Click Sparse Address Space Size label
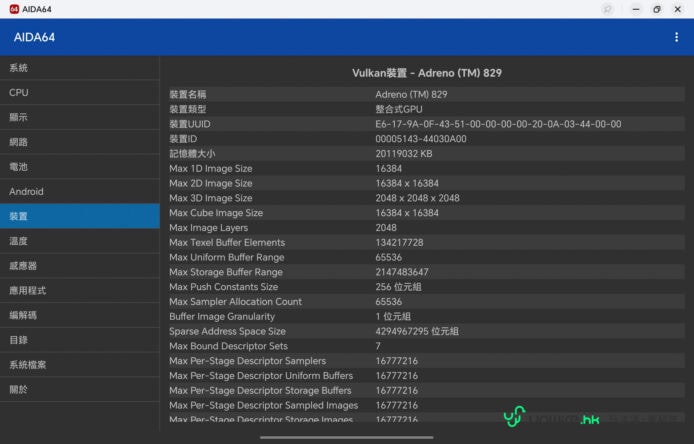This screenshot has width=694, height=444. pyautogui.click(x=227, y=332)
